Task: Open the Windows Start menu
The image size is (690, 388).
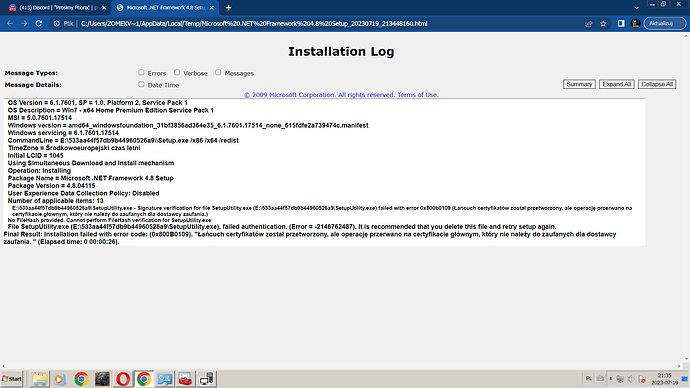Action: [12, 379]
